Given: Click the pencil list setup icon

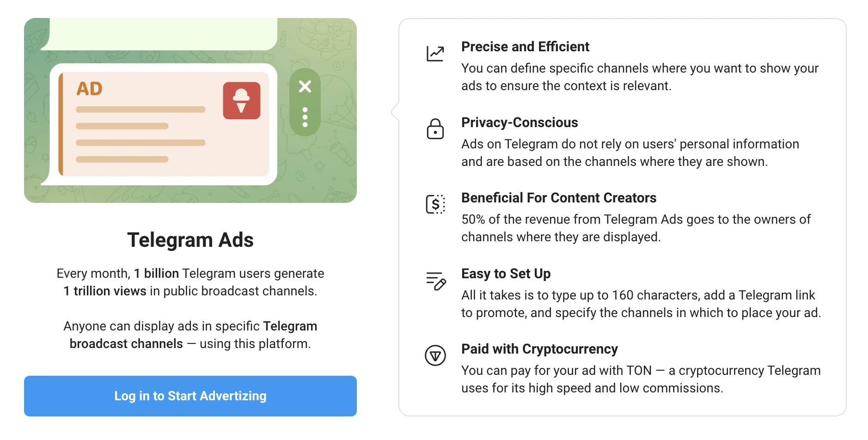Looking at the screenshot, I should (x=435, y=281).
